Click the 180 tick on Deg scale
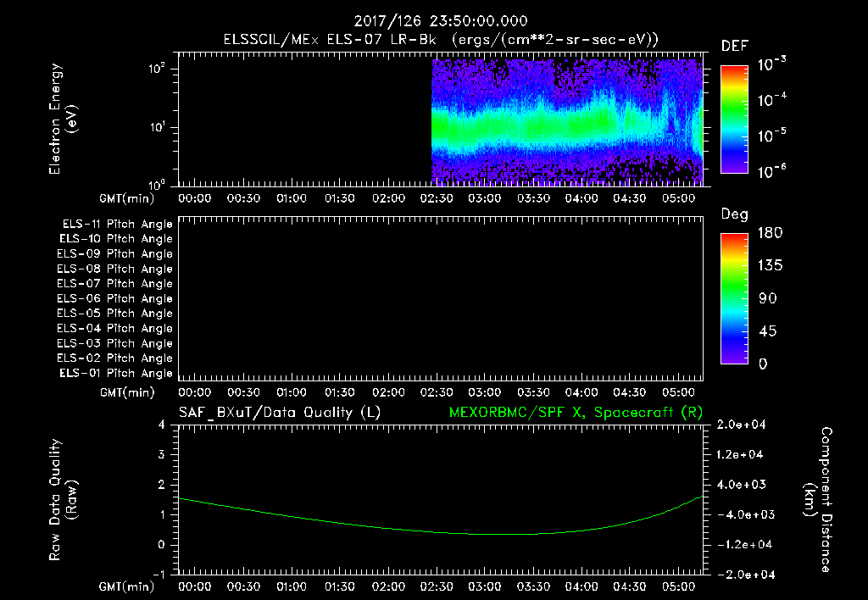868x600 pixels. [770, 233]
